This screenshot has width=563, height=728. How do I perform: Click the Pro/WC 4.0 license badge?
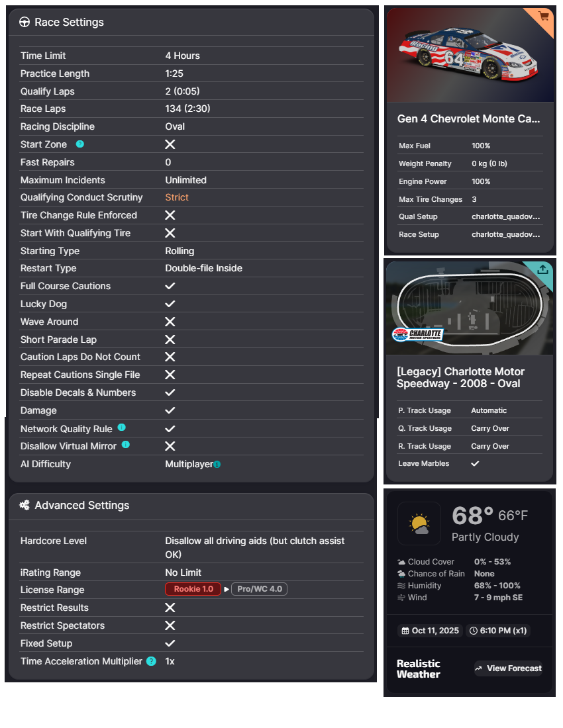coord(259,589)
